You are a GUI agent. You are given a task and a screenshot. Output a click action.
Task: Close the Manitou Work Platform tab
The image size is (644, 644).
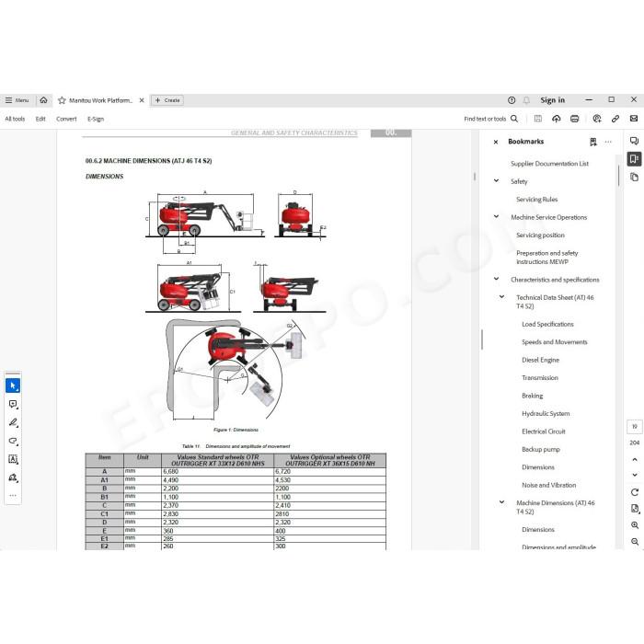click(142, 100)
